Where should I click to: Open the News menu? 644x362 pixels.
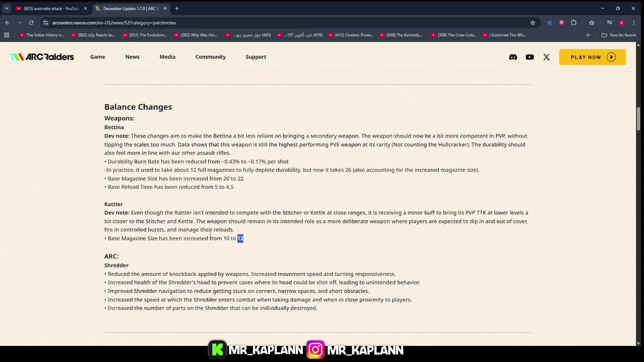point(132,57)
